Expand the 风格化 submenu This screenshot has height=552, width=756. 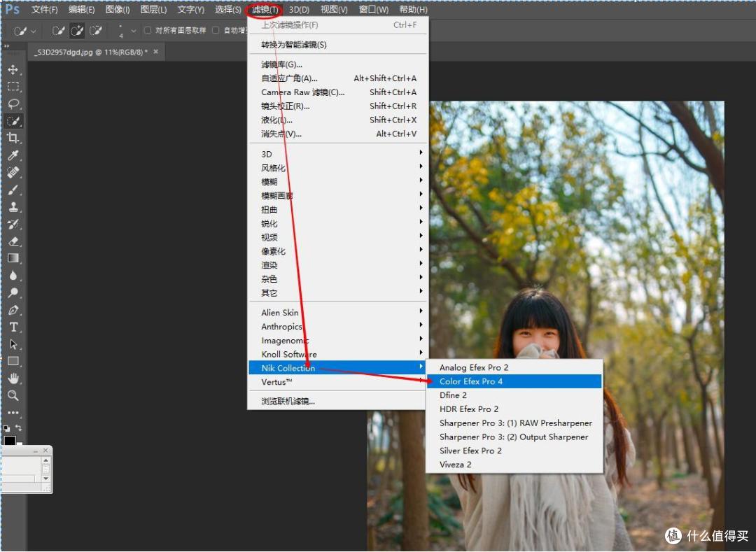(x=337, y=168)
